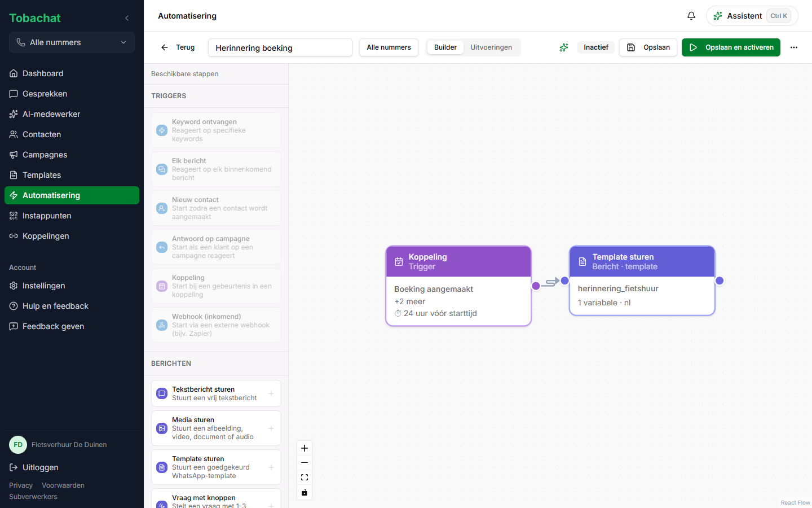This screenshot has width=812, height=508.
Task: Switch to the Uitvoeringen tab
Action: (x=491, y=47)
